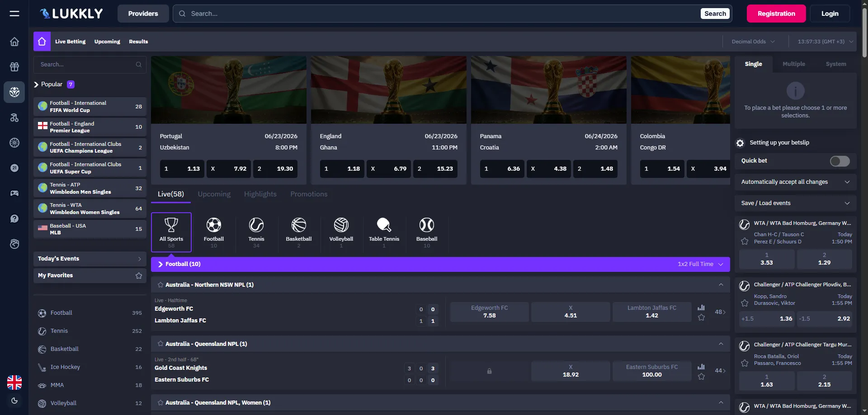Open Today's Events list

(x=90, y=259)
